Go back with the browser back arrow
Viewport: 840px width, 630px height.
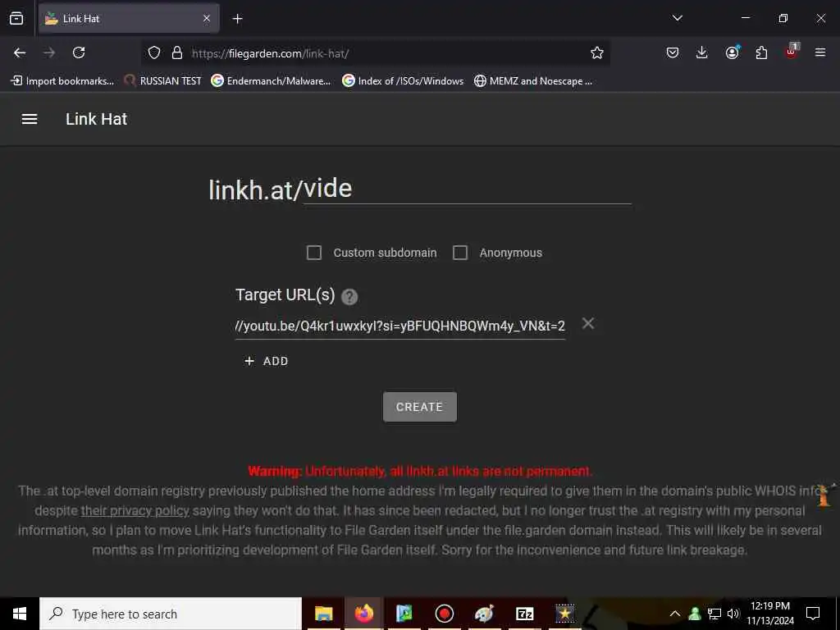click(x=20, y=52)
